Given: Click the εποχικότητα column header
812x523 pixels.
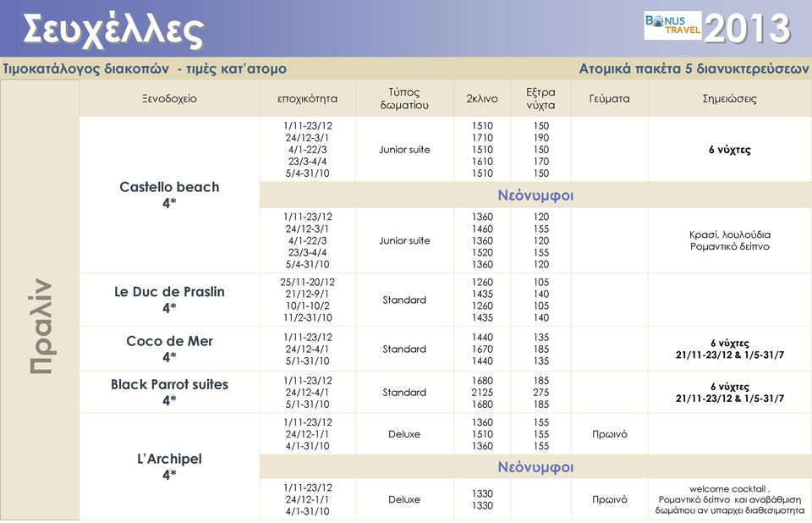Looking at the screenshot, I should click(x=307, y=99).
